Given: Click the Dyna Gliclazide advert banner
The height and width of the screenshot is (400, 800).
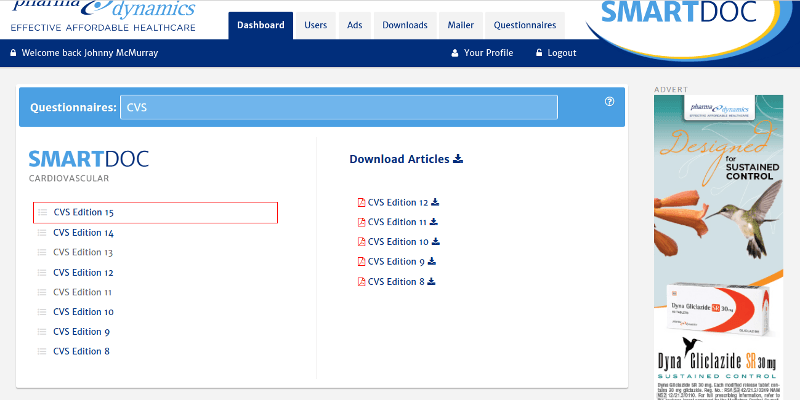Looking at the screenshot, I should click(719, 240).
